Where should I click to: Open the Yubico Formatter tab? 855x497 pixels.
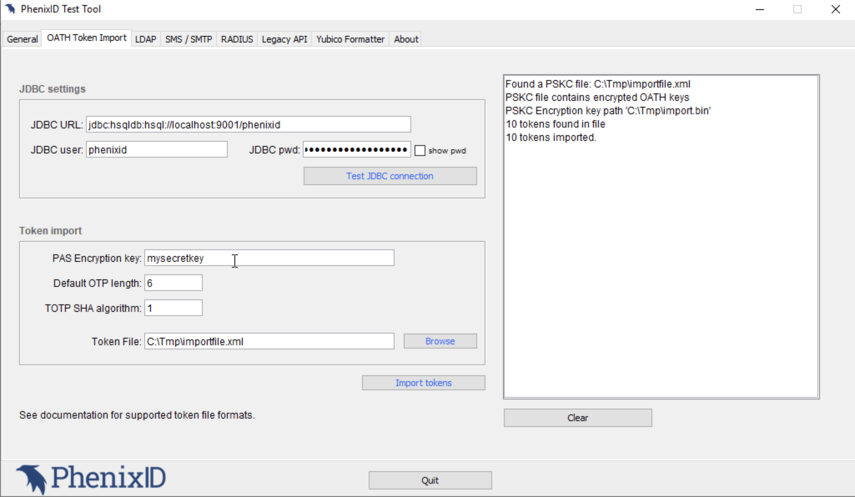350,39
